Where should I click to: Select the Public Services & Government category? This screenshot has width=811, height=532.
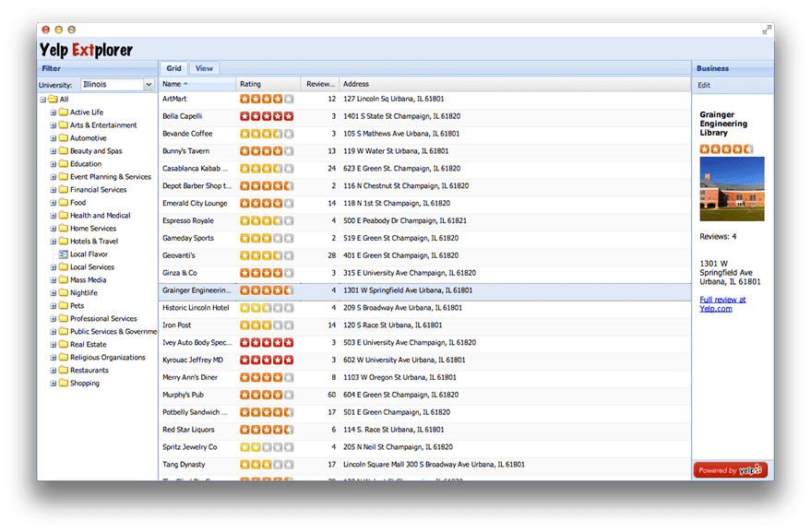(x=113, y=331)
